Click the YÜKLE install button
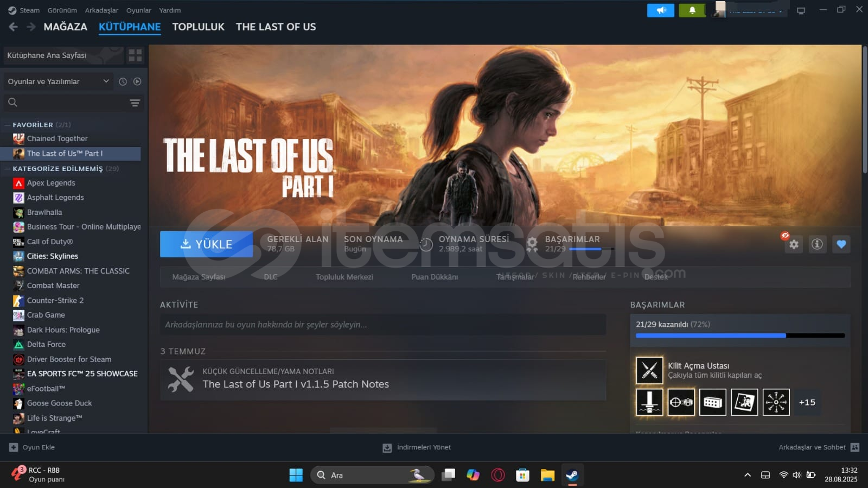Viewport: 868px width, 488px height. coord(206,244)
